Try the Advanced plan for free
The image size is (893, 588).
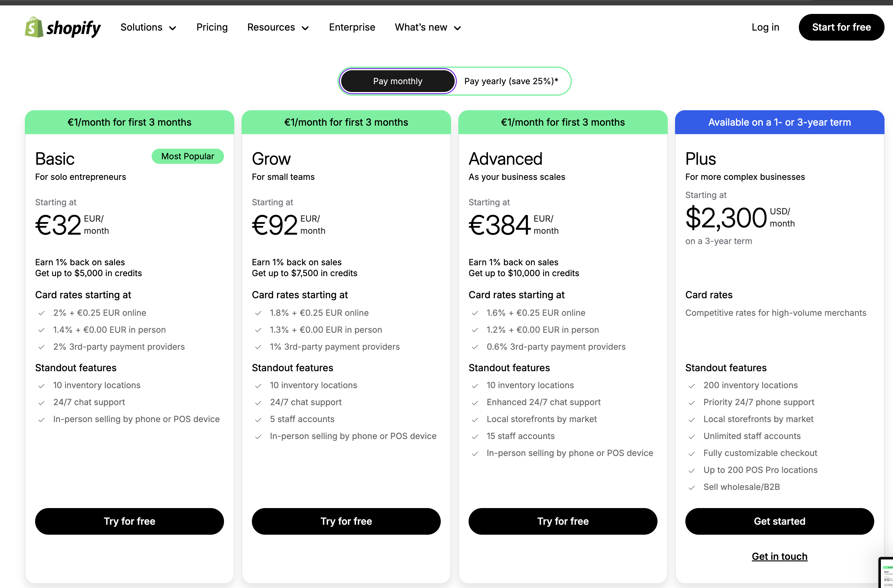point(563,521)
